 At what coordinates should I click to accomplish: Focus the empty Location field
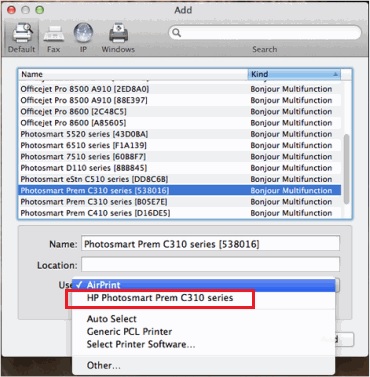coord(211,265)
